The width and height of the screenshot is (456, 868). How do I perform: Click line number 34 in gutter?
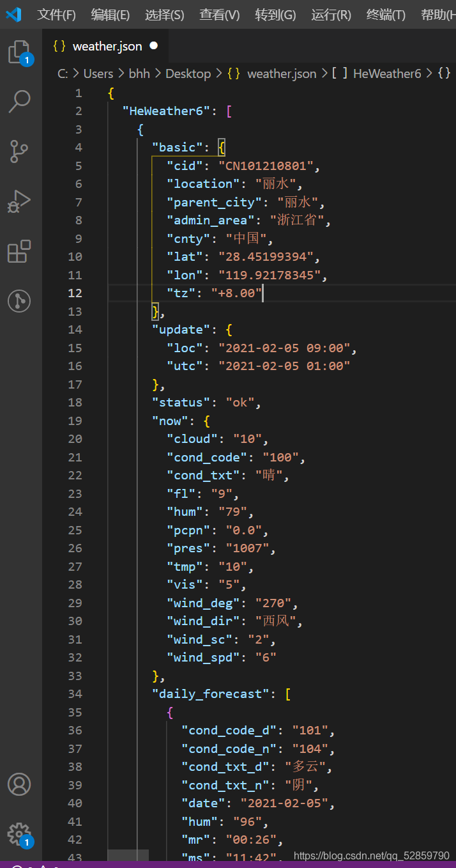[75, 694]
